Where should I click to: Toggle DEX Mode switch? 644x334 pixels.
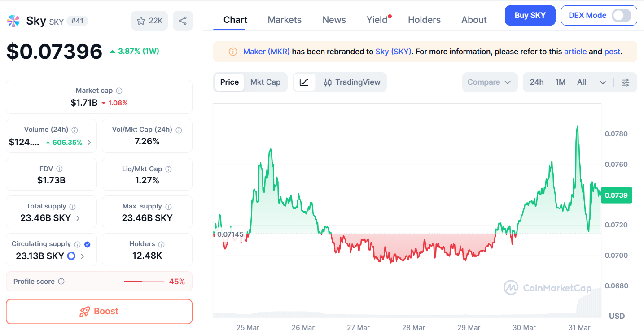pos(622,15)
